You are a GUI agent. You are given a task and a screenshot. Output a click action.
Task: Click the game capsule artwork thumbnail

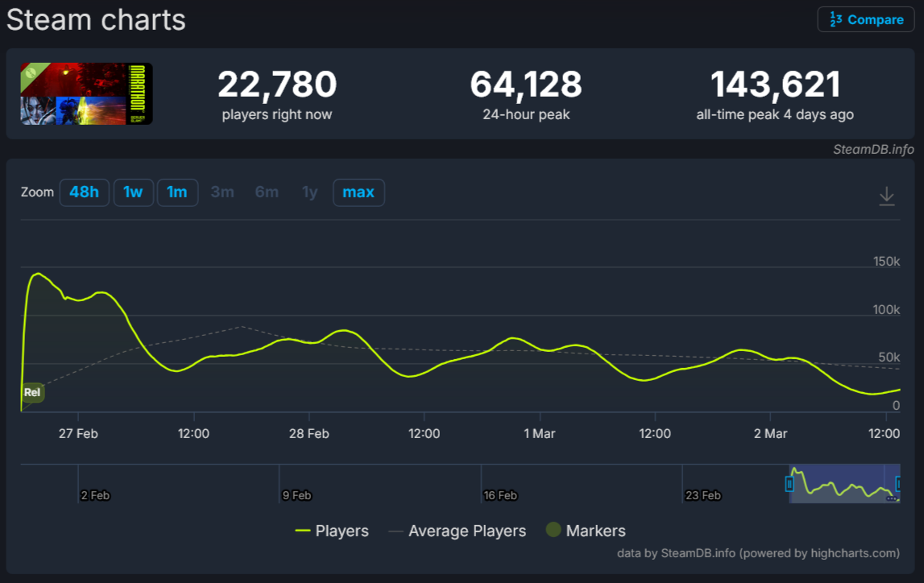click(x=85, y=93)
